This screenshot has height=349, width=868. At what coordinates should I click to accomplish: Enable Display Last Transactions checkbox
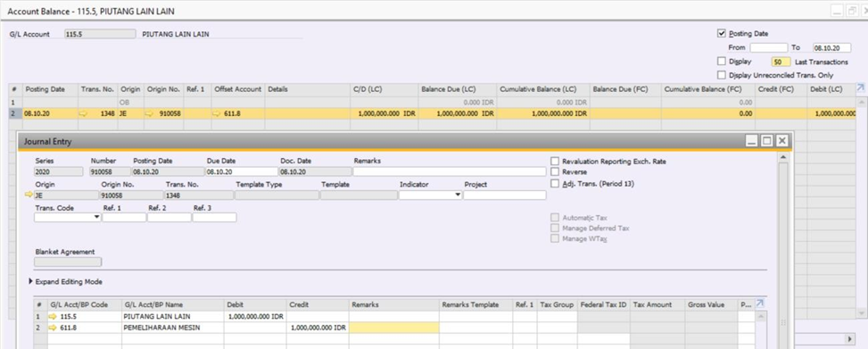(722, 61)
